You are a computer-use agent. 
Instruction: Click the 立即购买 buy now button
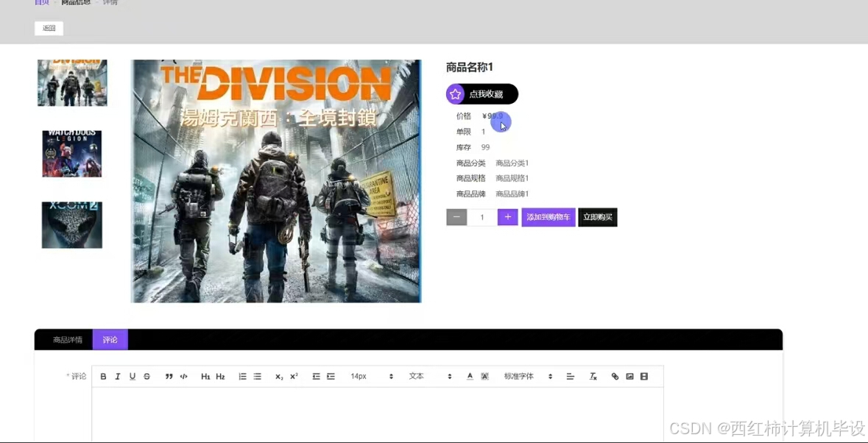pyautogui.click(x=598, y=217)
